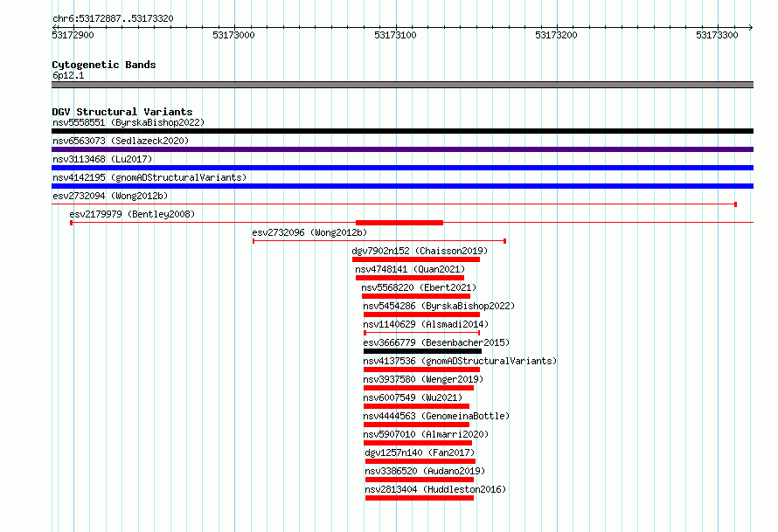The width and height of the screenshot is (778, 532).
Task: Click the red nsv4137536 variant bar
Action: tap(421, 370)
